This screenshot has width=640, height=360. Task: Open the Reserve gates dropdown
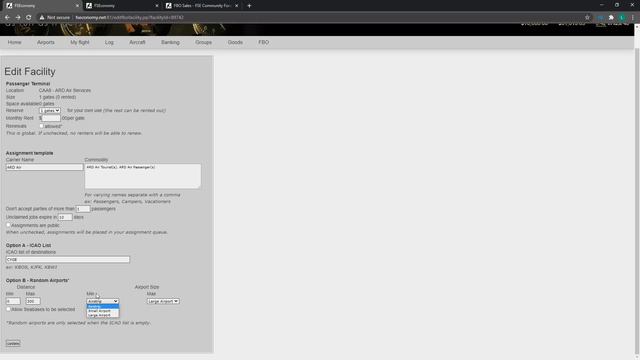coord(50,111)
